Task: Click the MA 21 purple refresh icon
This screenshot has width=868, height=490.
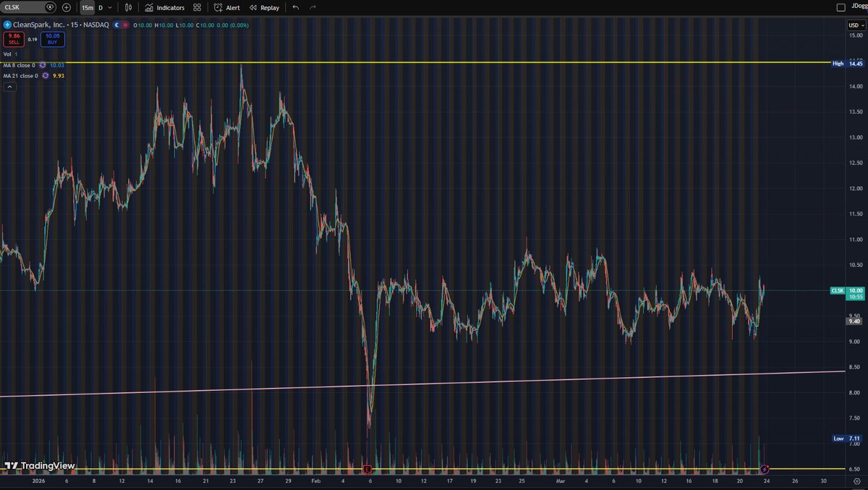Action: [45, 75]
